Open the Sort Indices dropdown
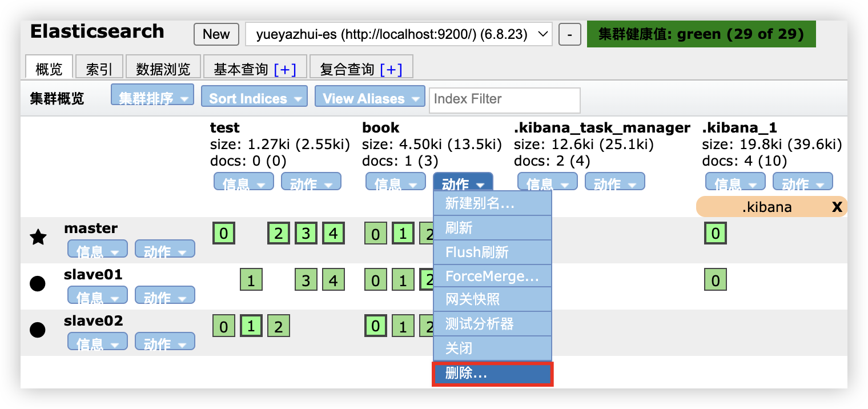Image resolution: width=868 pixels, height=409 pixels. (254, 96)
